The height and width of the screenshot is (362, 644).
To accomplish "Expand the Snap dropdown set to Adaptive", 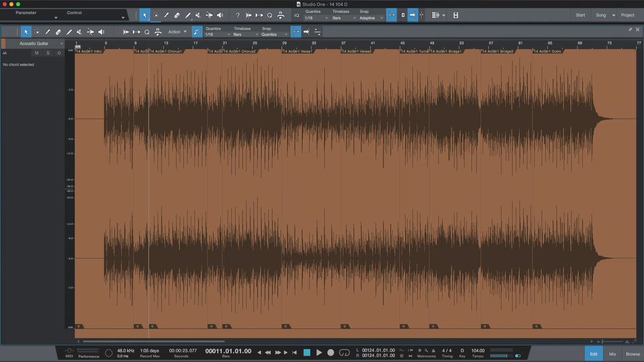I will click(371, 18).
